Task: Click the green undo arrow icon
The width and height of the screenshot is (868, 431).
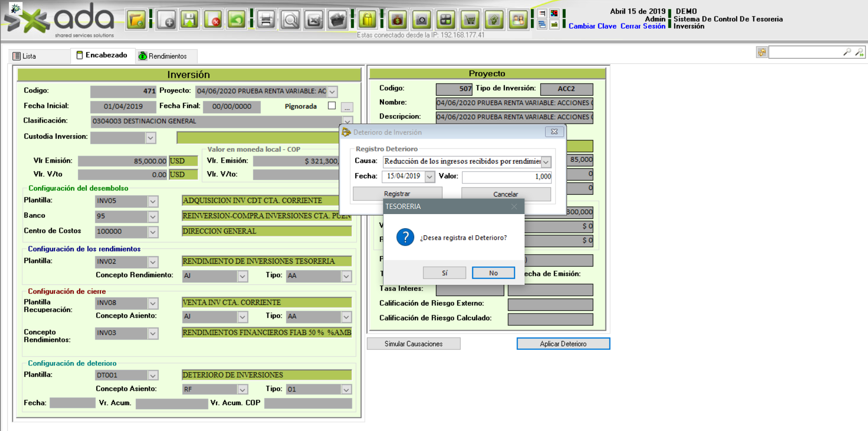Action: click(236, 20)
